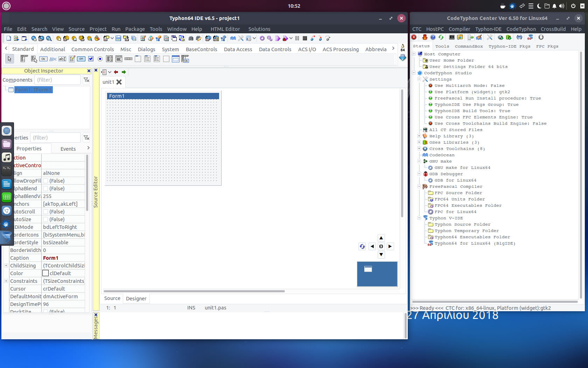Collapse the Settings tree node
The width and height of the screenshot is (588, 368).
(419, 79)
